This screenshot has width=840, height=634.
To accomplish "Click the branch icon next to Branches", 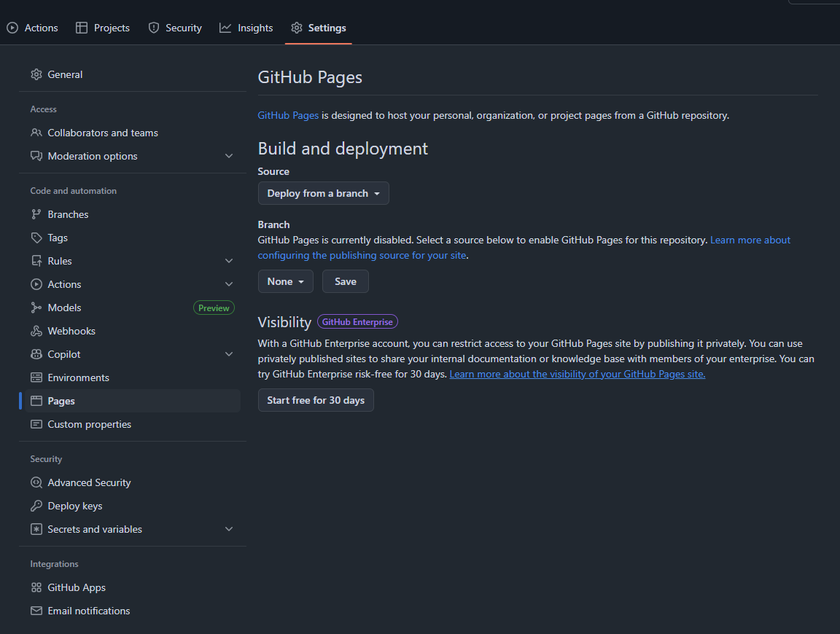I will tap(36, 214).
